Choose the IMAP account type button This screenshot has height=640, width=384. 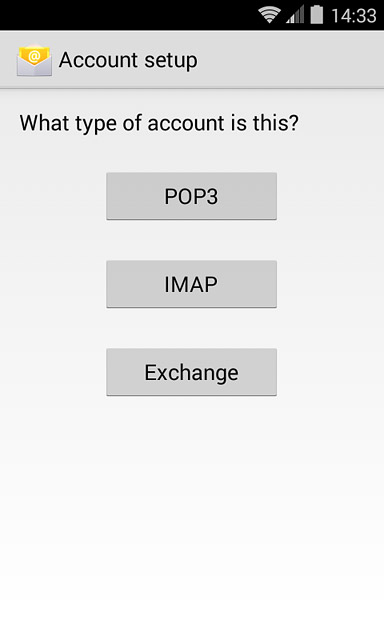click(191, 284)
